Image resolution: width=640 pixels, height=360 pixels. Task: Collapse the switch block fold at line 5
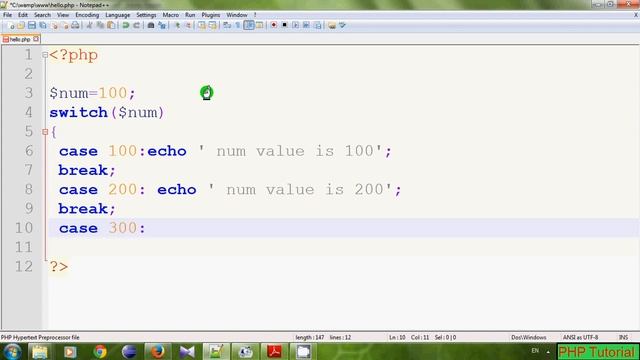tap(45, 132)
